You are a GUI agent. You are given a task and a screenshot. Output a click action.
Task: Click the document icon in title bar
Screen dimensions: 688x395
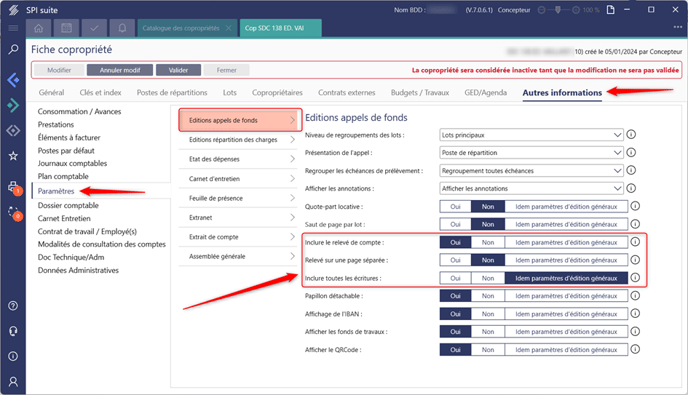[x=611, y=10]
